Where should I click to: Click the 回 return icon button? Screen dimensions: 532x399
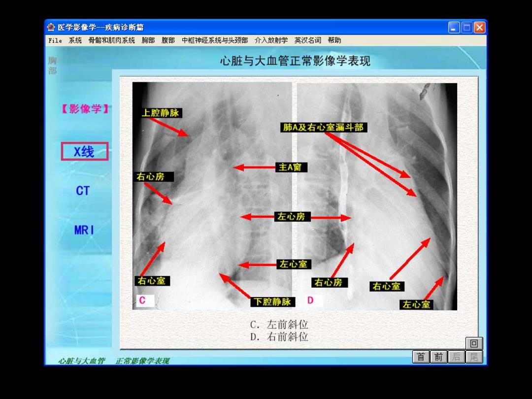click(x=474, y=343)
